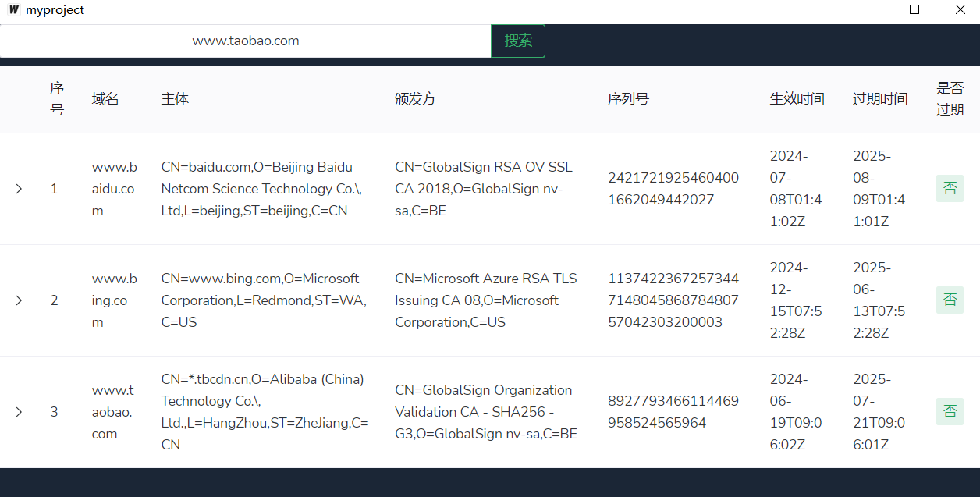Click the effective time 2024-12-15T07:52:28Z
980x497 pixels.
(796, 300)
